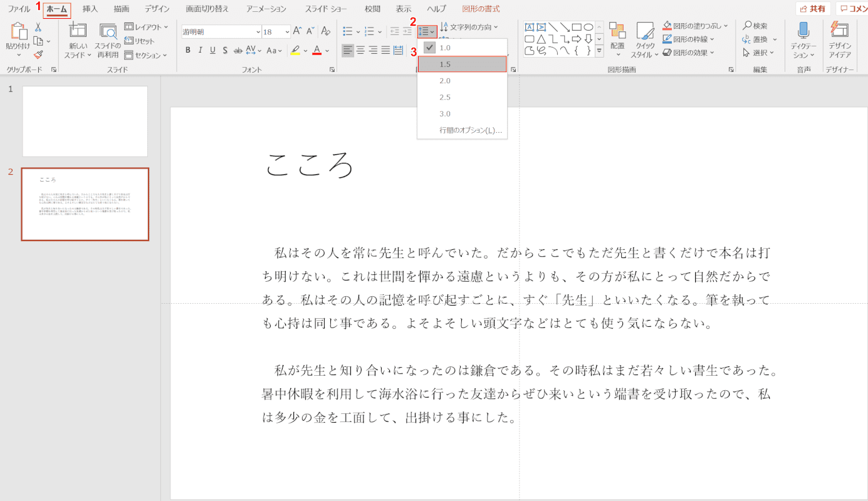Select slide 1 thumbnail

(85, 121)
